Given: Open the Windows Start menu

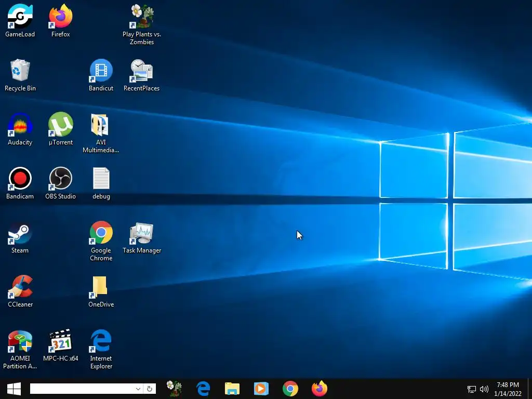Looking at the screenshot, I should tap(14, 389).
